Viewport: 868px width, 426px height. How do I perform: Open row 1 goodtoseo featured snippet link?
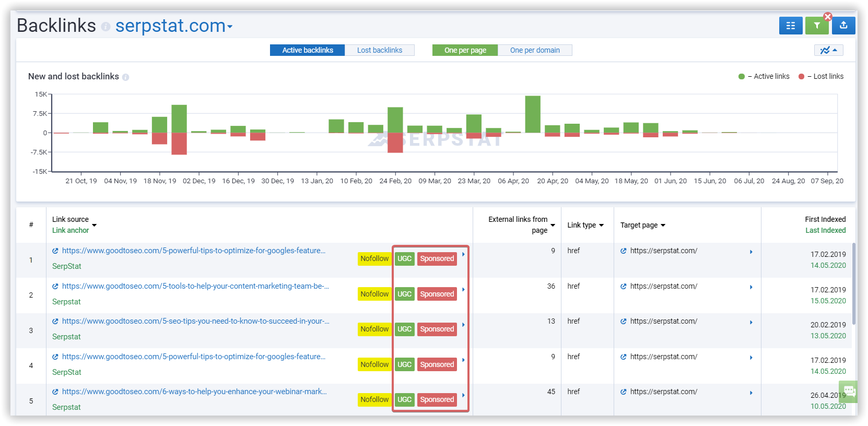pos(194,251)
